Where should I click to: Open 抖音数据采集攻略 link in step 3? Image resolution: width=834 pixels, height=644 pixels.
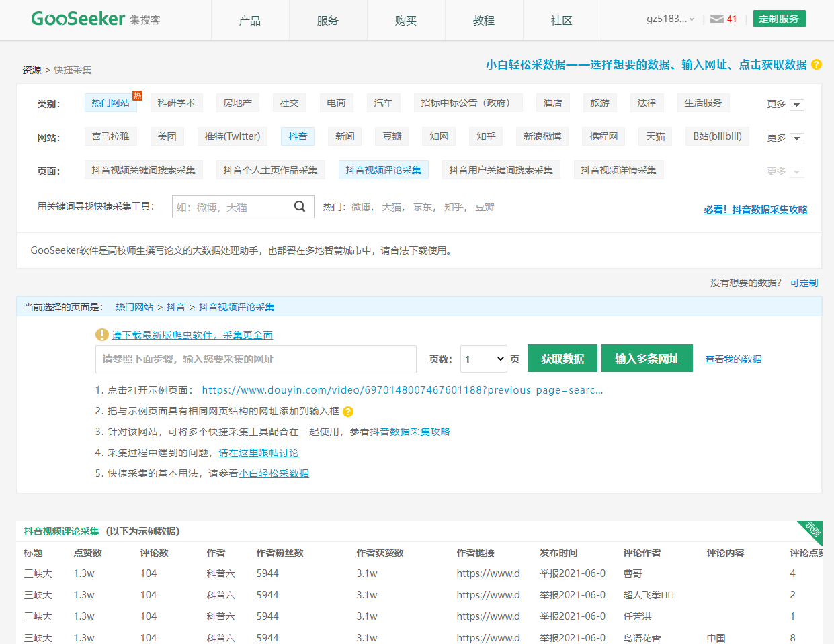(x=410, y=432)
